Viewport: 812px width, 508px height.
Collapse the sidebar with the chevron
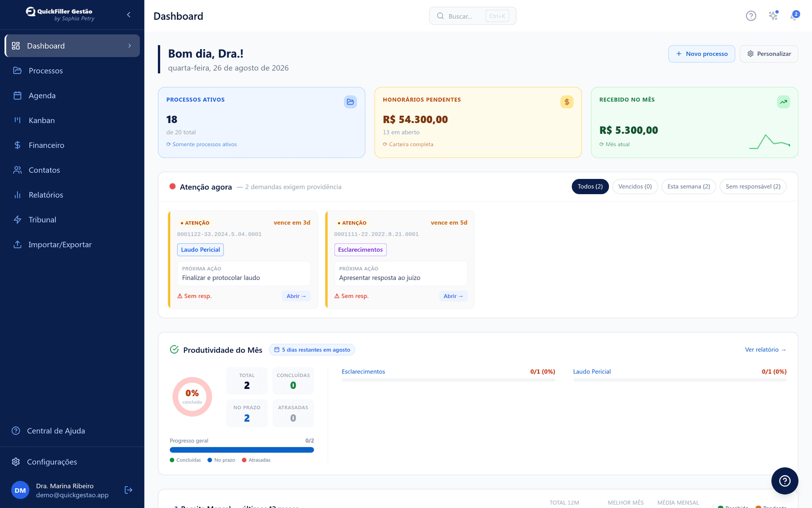pos(129,15)
